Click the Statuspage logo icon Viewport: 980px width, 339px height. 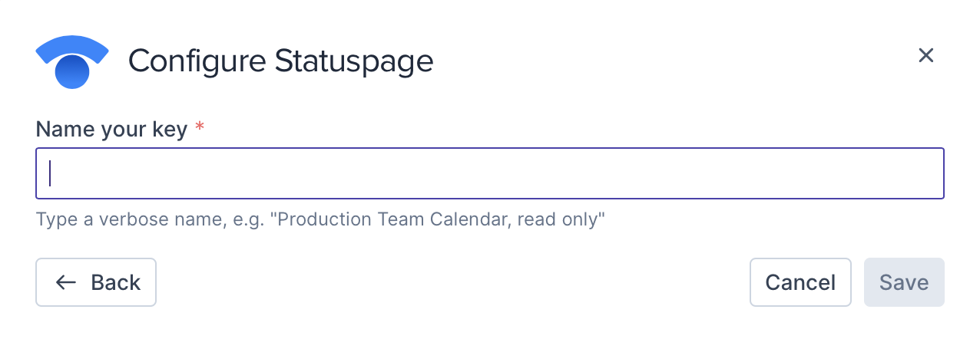click(x=72, y=61)
